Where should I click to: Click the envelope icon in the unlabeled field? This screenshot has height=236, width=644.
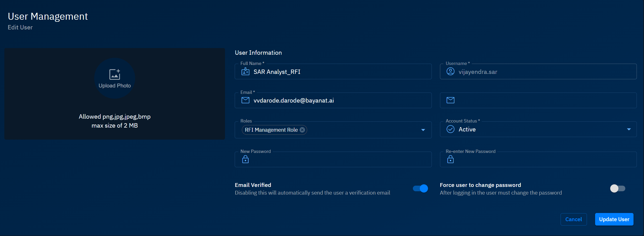(x=450, y=100)
